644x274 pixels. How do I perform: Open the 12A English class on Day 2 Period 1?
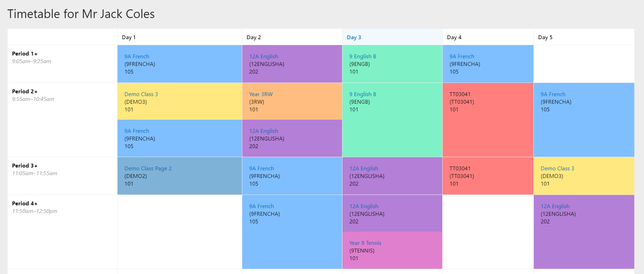(263, 56)
